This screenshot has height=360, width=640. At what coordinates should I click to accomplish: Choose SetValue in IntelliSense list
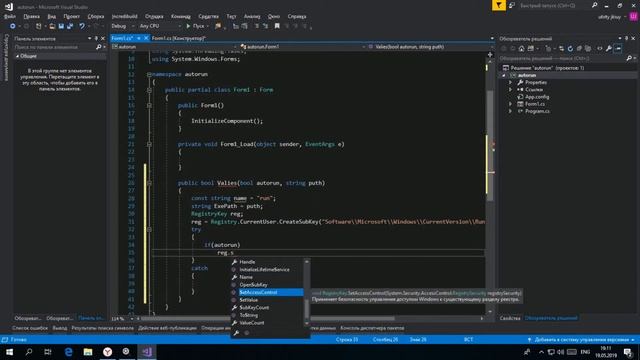(267, 300)
